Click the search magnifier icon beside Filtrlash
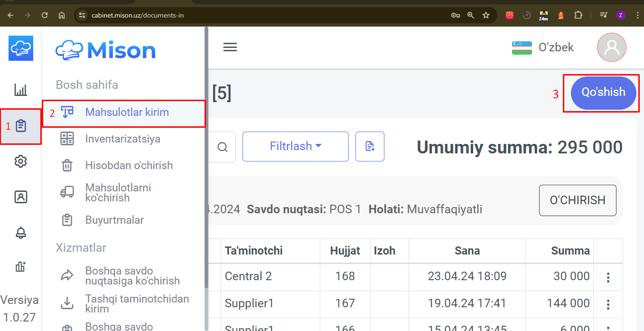Viewport: 644px width, 331px height. coord(223,147)
